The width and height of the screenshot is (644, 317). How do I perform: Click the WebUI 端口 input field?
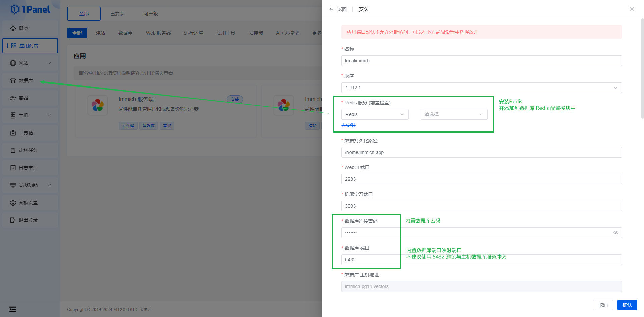(481, 179)
